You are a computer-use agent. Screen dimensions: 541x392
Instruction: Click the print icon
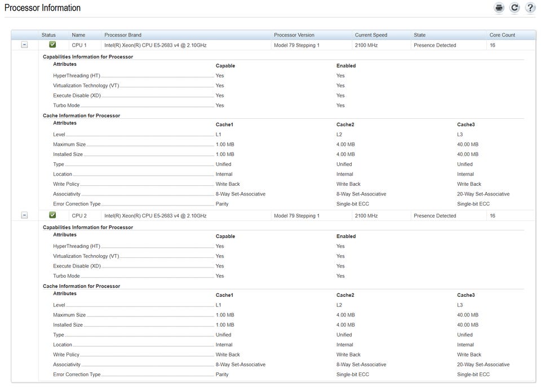[x=499, y=7]
